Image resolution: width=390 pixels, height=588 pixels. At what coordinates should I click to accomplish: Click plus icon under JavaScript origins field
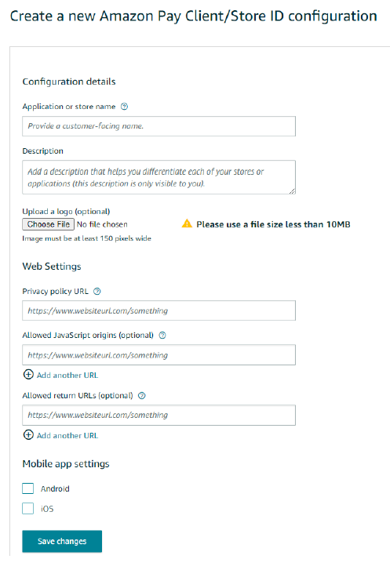coord(28,375)
